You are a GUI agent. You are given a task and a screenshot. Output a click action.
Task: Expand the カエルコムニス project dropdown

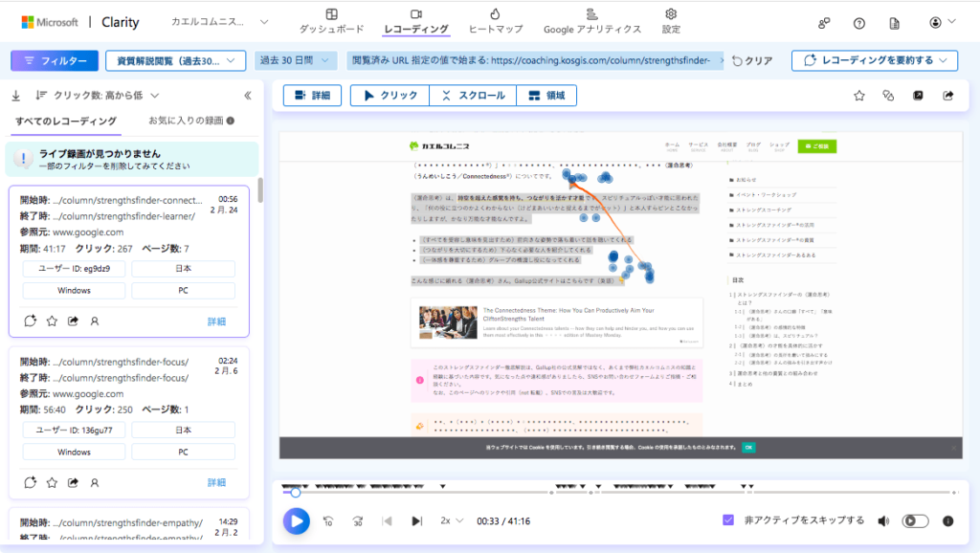219,22
